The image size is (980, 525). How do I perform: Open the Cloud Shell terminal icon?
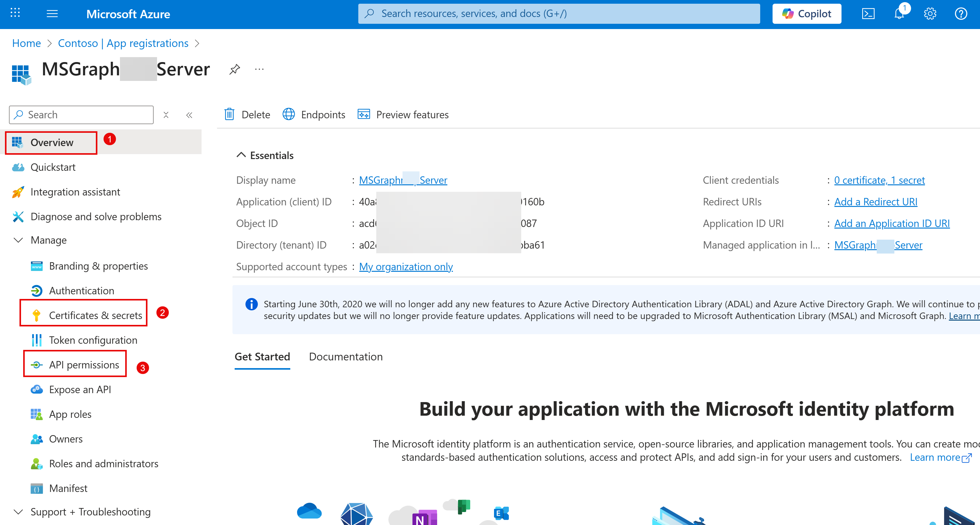pyautogui.click(x=868, y=13)
